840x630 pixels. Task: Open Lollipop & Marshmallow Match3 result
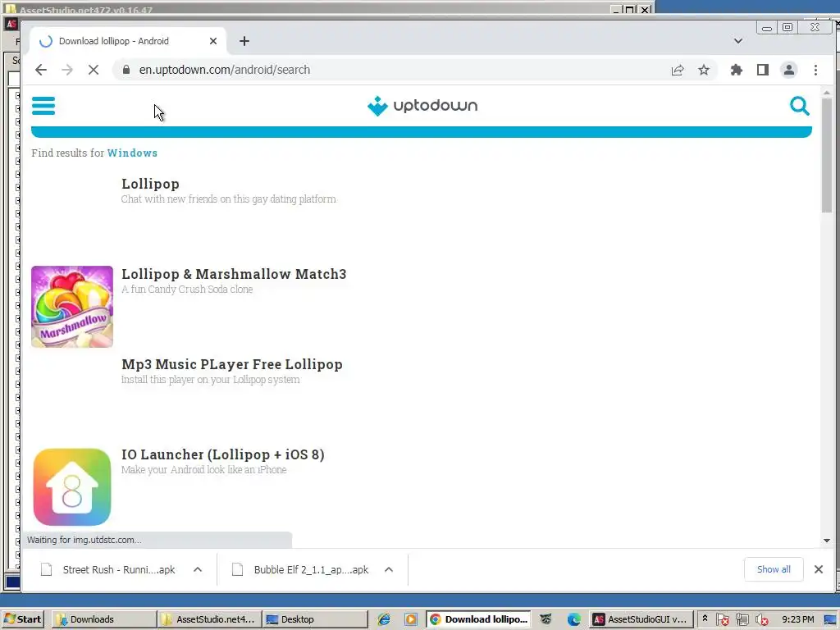pyautogui.click(x=234, y=274)
